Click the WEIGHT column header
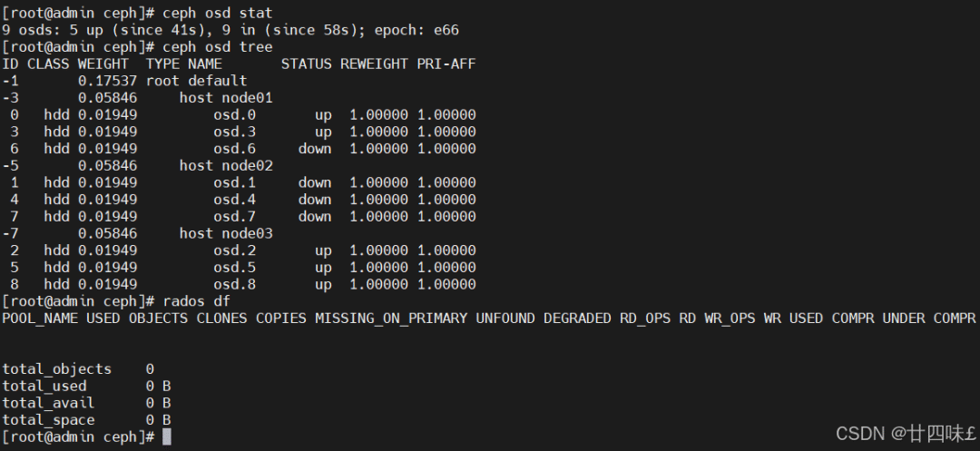Screen dimensions: 980x451 (103, 64)
